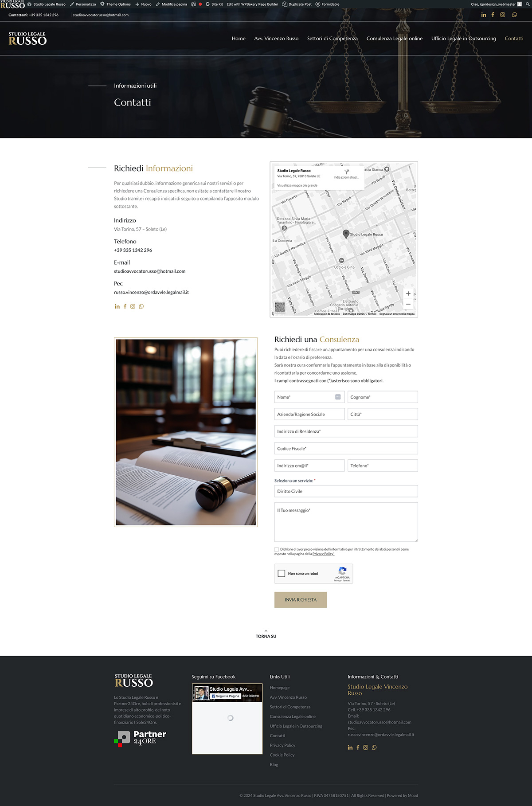Screen dimensions: 532x806
Task: Select 'Consulenza Legale online' in navigation
Action: click(394, 39)
